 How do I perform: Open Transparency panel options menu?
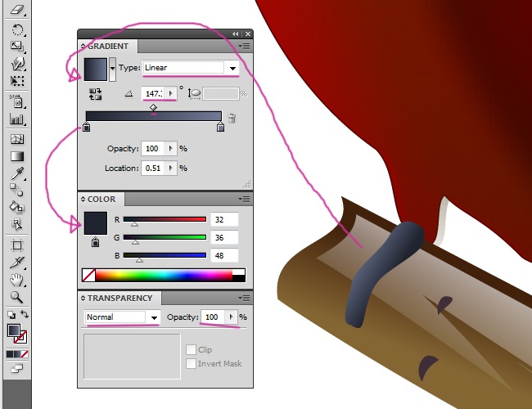coord(244,298)
